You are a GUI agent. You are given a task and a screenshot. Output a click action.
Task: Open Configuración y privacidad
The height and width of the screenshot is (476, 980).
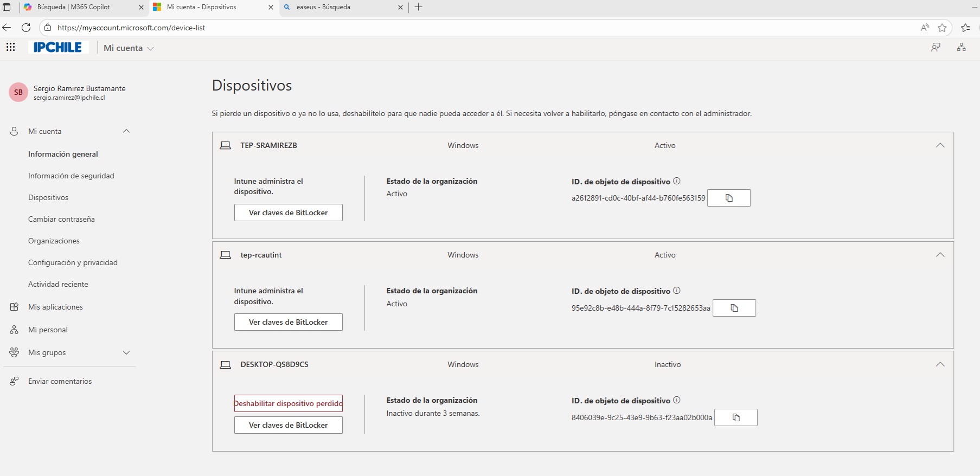(x=73, y=262)
